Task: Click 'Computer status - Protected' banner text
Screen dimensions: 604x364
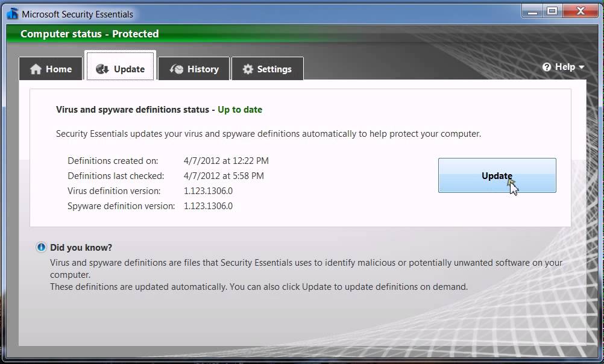Action: click(x=89, y=34)
